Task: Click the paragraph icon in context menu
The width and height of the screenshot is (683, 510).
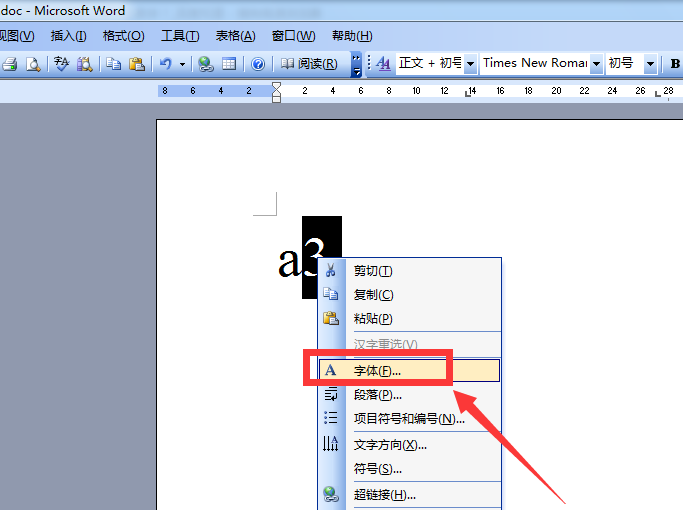Action: point(331,394)
